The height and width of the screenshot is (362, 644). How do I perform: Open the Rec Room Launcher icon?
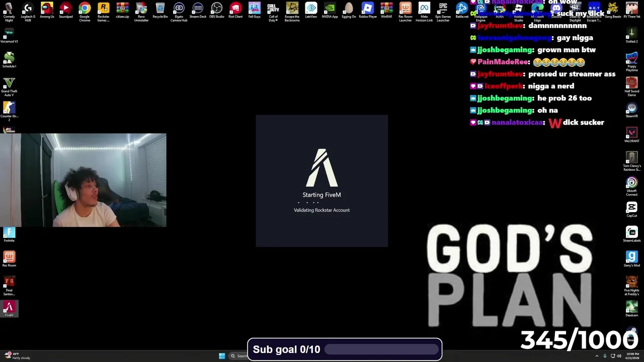[405, 11]
